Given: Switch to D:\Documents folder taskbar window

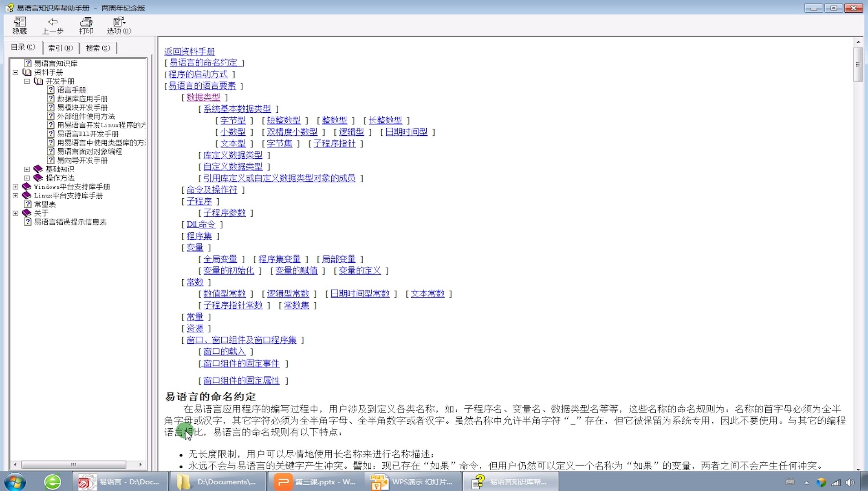Looking at the screenshot, I should (x=218, y=481).
